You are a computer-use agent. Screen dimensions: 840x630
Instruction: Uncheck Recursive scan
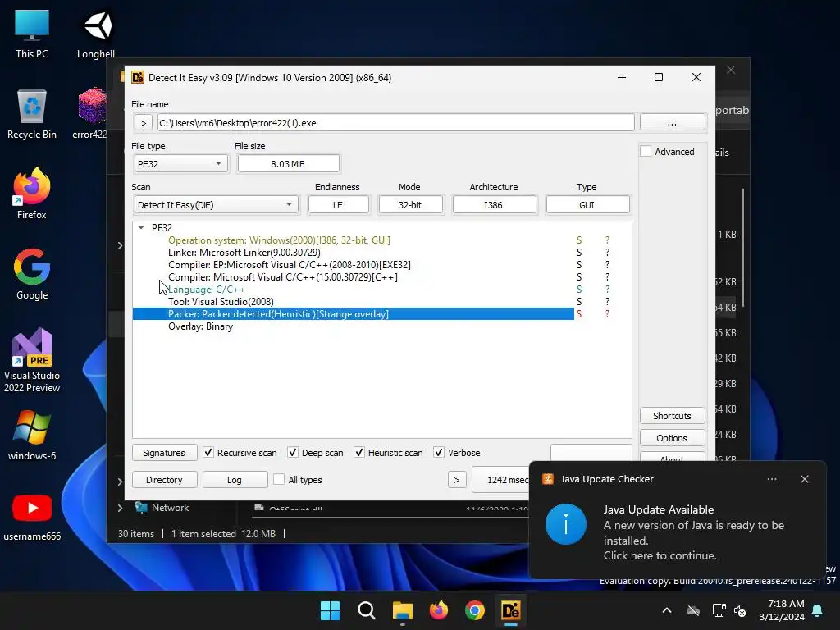pos(208,453)
